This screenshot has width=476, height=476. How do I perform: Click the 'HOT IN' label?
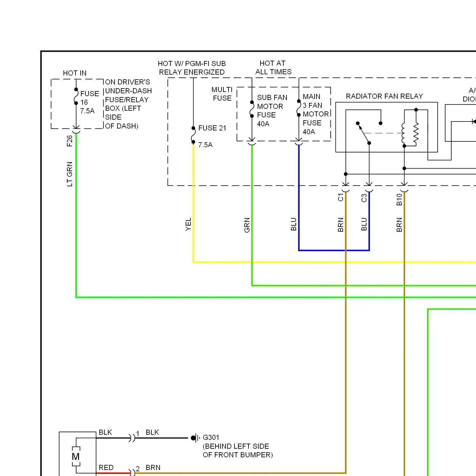tap(75, 73)
